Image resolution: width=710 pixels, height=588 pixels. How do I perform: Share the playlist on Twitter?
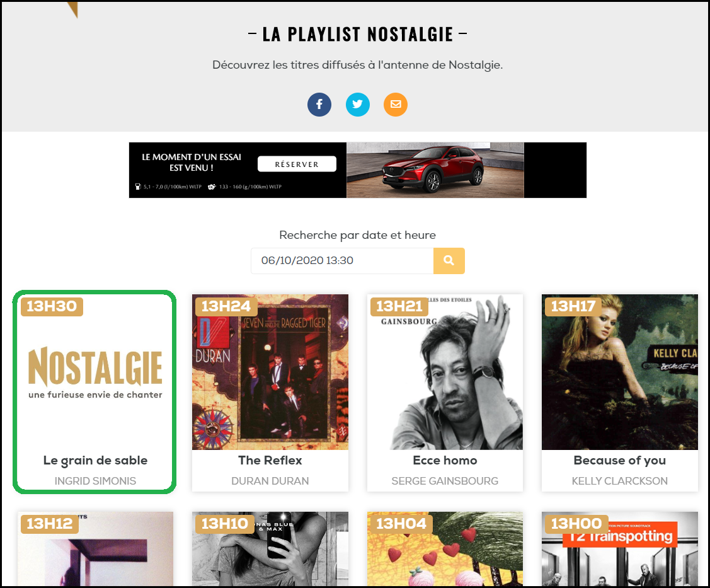point(358,105)
